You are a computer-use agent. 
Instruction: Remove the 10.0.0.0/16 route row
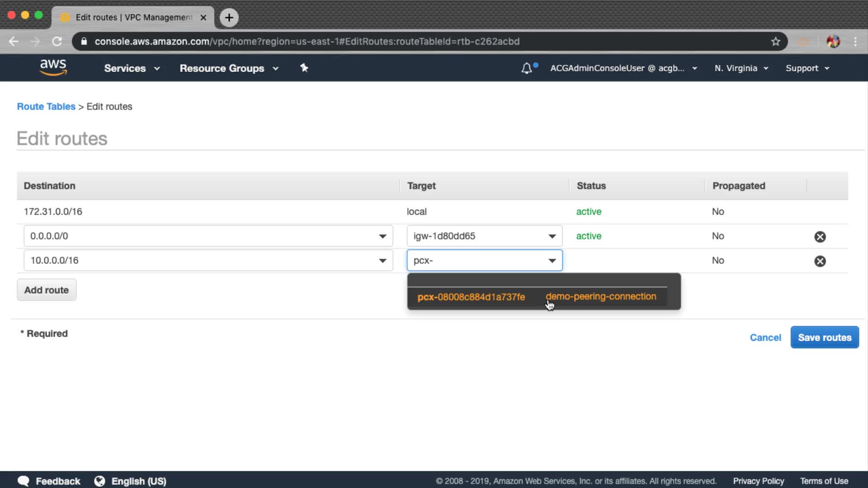tap(820, 261)
